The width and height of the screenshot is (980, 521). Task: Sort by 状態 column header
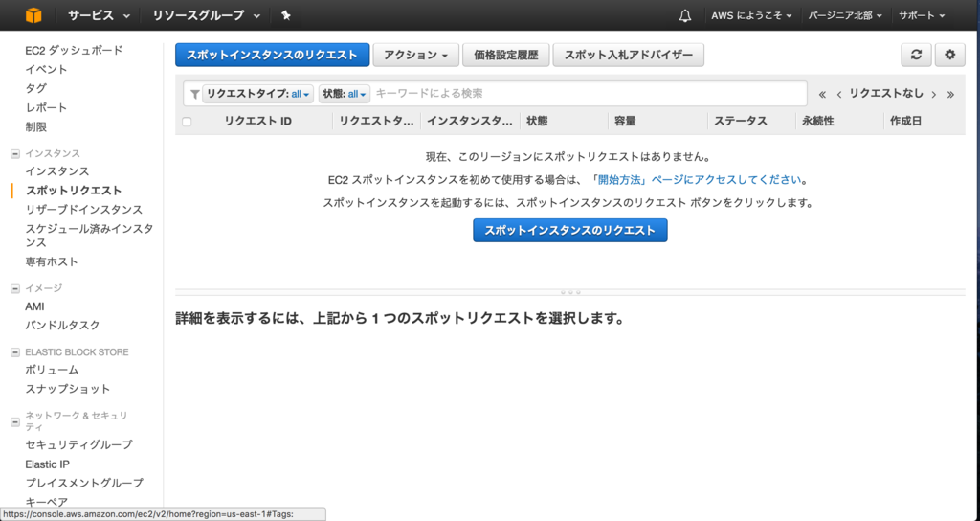[537, 122]
